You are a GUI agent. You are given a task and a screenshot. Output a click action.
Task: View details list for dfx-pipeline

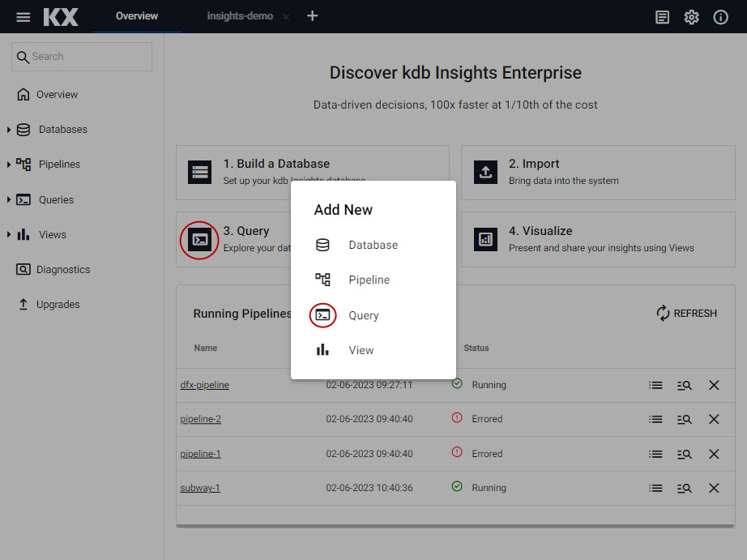click(x=655, y=385)
